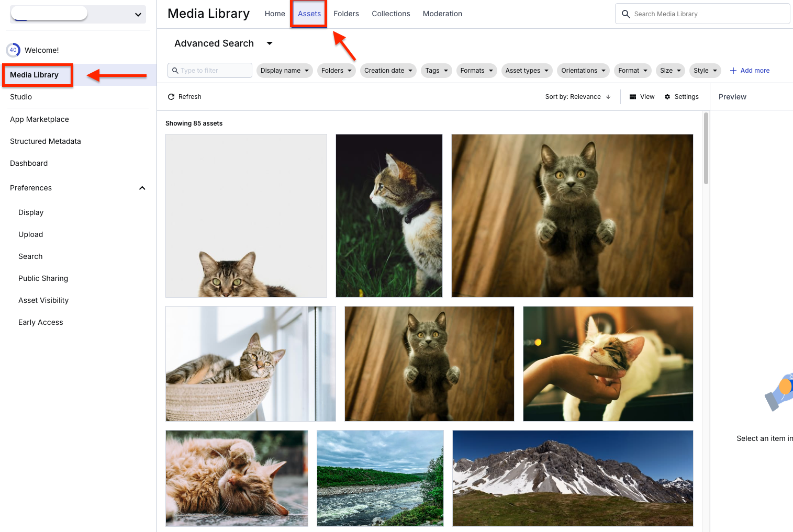Open the View layout icon
This screenshot has width=793, height=532.
(633, 96)
